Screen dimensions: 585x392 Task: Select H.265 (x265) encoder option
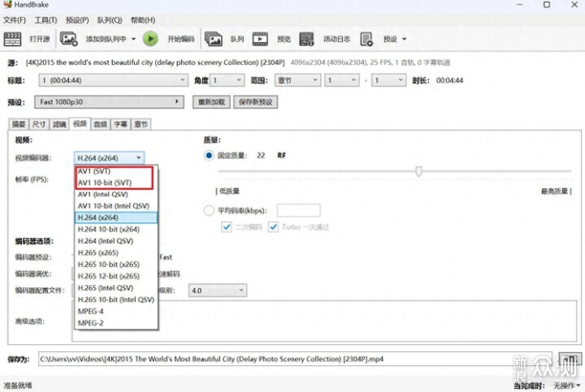click(x=116, y=252)
